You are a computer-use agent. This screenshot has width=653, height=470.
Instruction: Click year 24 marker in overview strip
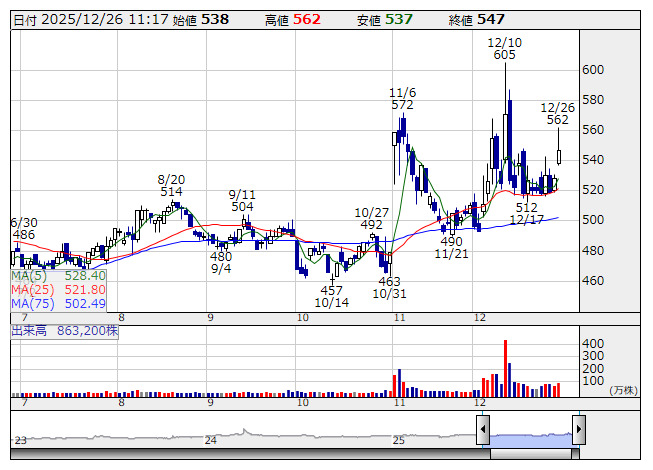pos(211,440)
